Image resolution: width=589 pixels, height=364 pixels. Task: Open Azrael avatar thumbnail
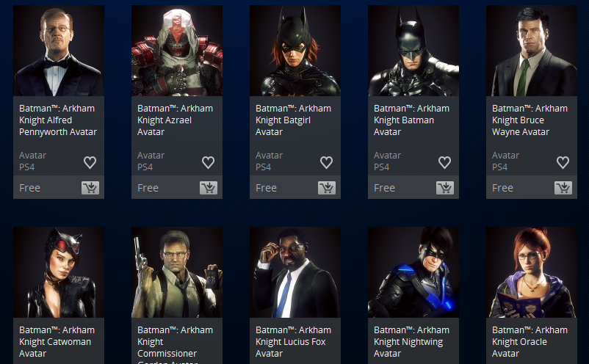pyautogui.click(x=177, y=51)
